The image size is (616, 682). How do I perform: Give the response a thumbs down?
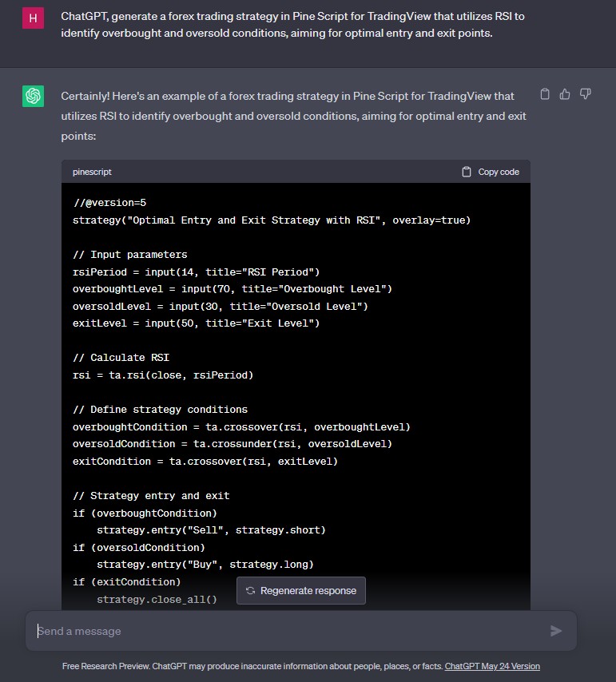(585, 94)
